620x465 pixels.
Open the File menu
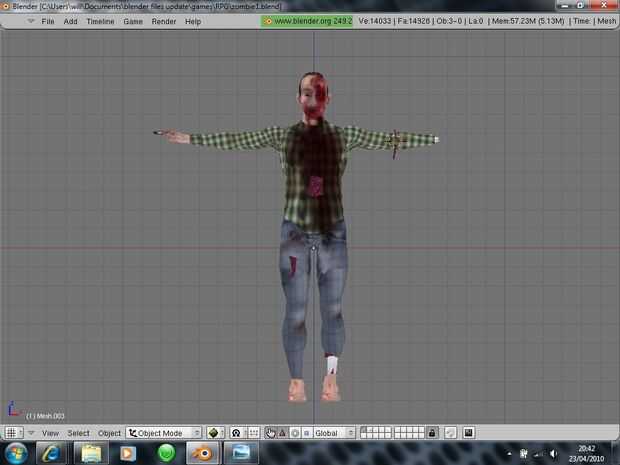(48, 21)
